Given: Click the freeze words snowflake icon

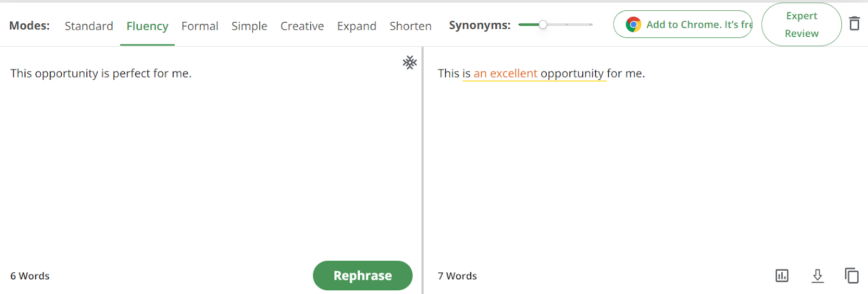Looking at the screenshot, I should 410,62.
